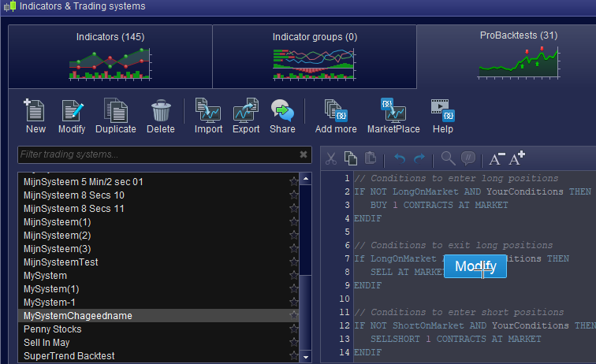Viewport: 596px width, 364px height.
Task: Decrease editor font size
Action: click(x=497, y=158)
